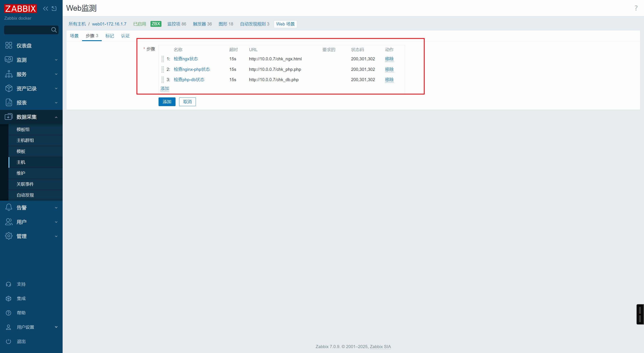644x353 pixels.
Task: Collapse the 数据采集 menu chevron
Action: pyautogui.click(x=56, y=117)
